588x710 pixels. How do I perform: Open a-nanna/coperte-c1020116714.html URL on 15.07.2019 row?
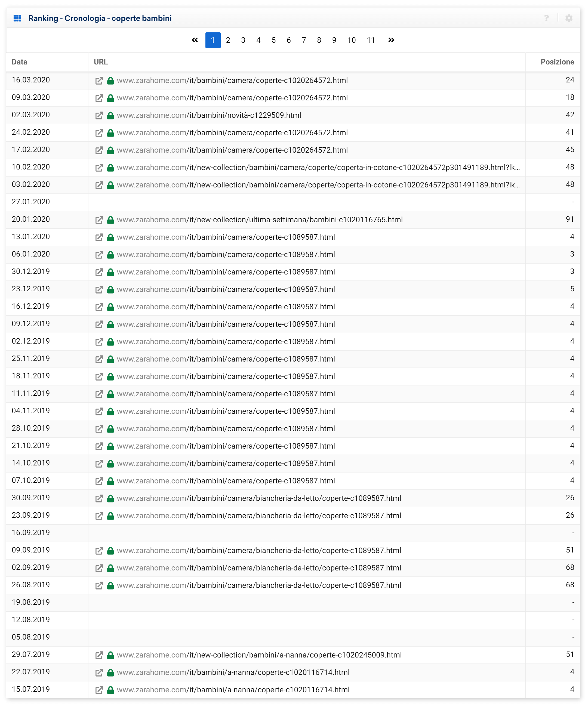[233, 690]
